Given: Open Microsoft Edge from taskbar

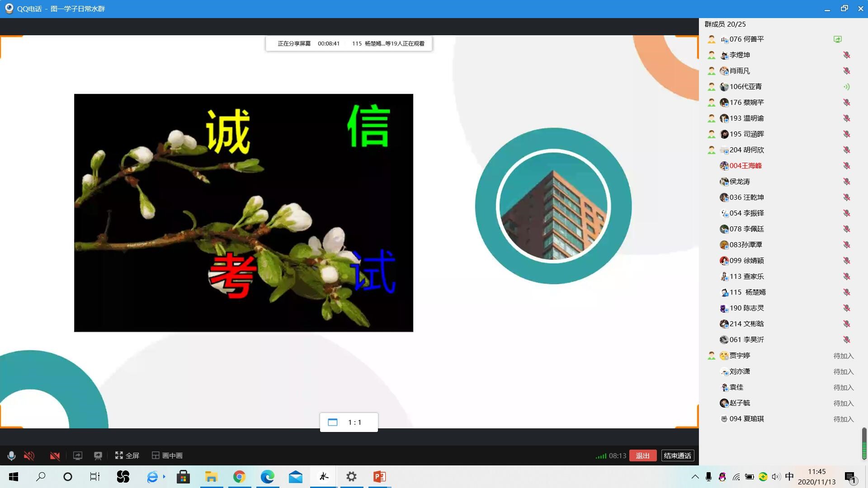Looking at the screenshot, I should (x=267, y=477).
